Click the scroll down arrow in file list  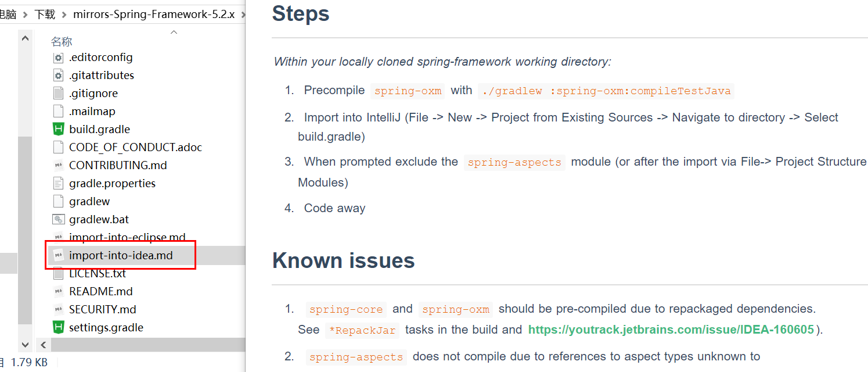tap(25, 345)
